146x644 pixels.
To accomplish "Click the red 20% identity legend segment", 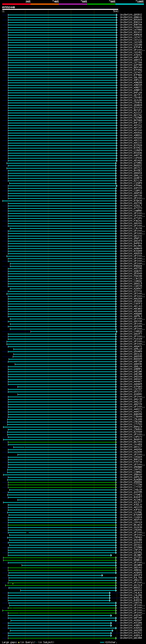I will pyautogui.click(x=16, y=4).
